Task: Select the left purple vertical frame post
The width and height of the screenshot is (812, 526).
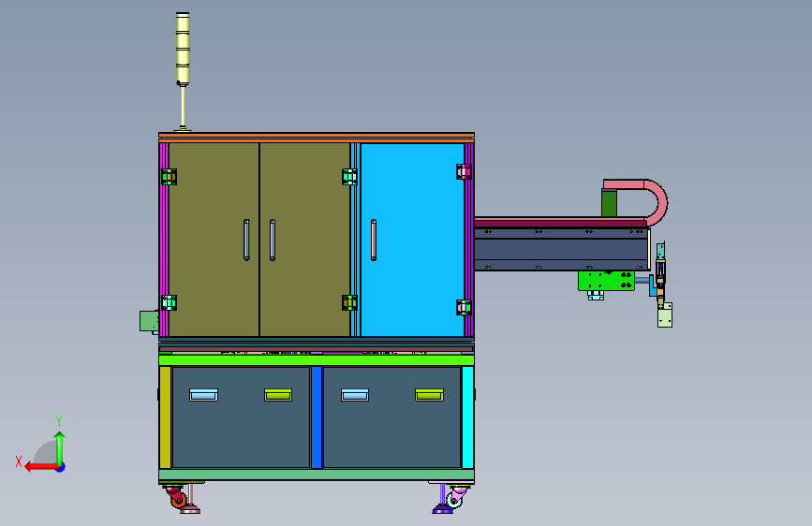Action: 164,240
